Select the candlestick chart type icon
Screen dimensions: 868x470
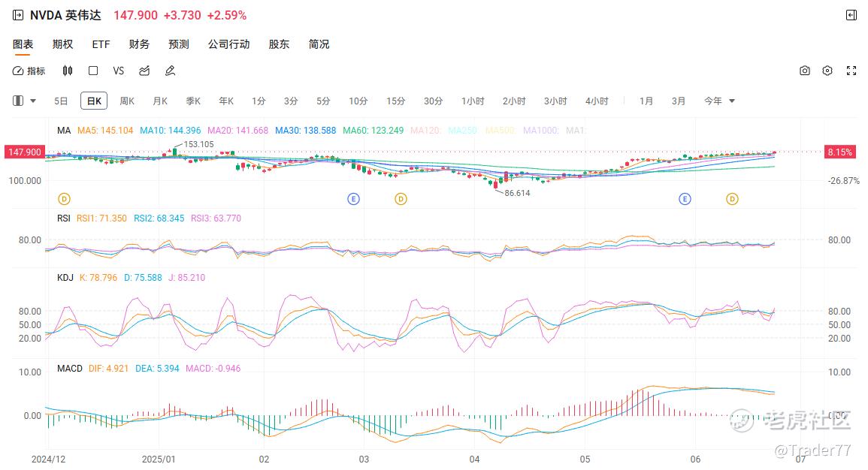[x=67, y=71]
